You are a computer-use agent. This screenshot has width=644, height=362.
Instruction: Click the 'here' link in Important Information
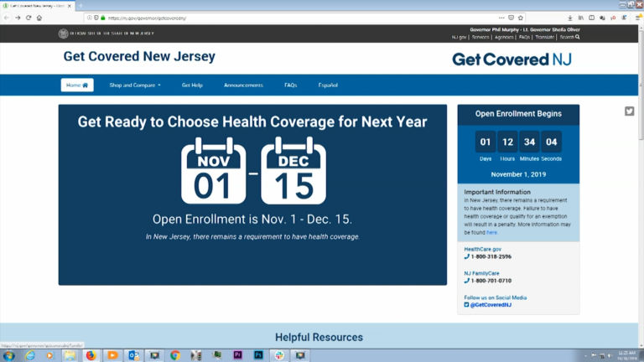[491, 233]
